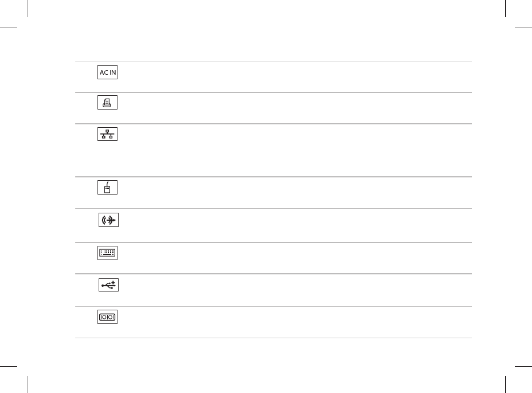
Task: Click blank description area beside keyboard icon
Action: [295, 258]
